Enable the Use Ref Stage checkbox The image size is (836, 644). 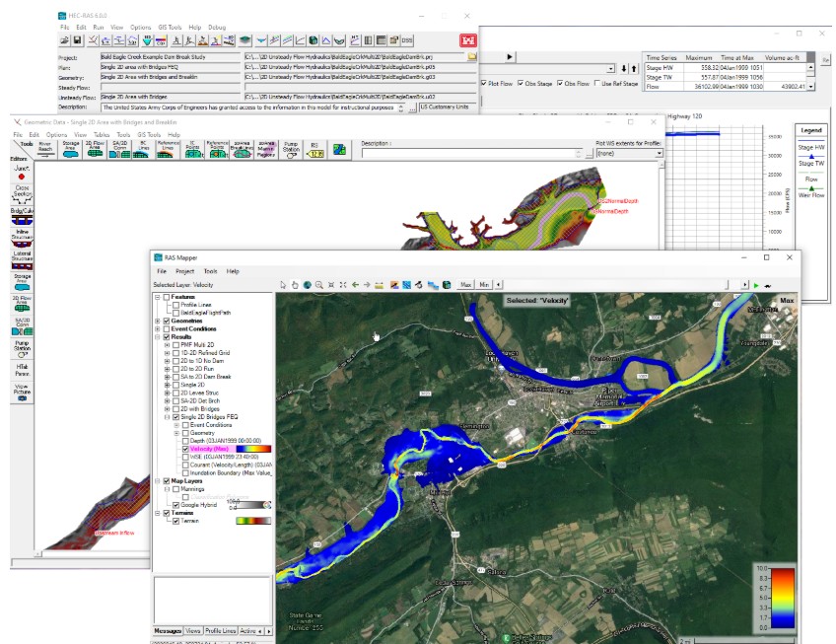[x=596, y=83]
